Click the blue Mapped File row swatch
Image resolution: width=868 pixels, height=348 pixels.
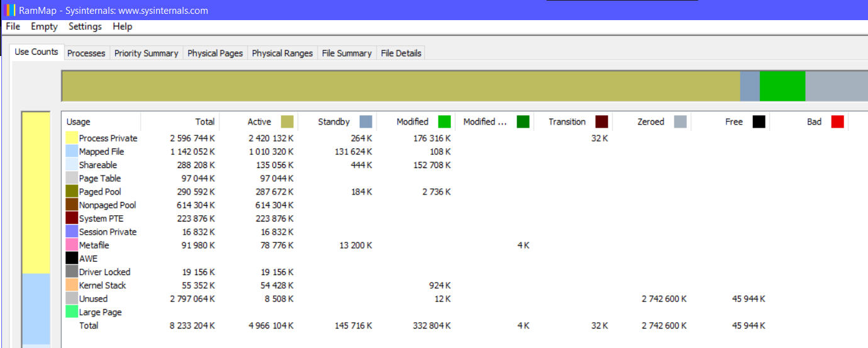[x=72, y=151]
